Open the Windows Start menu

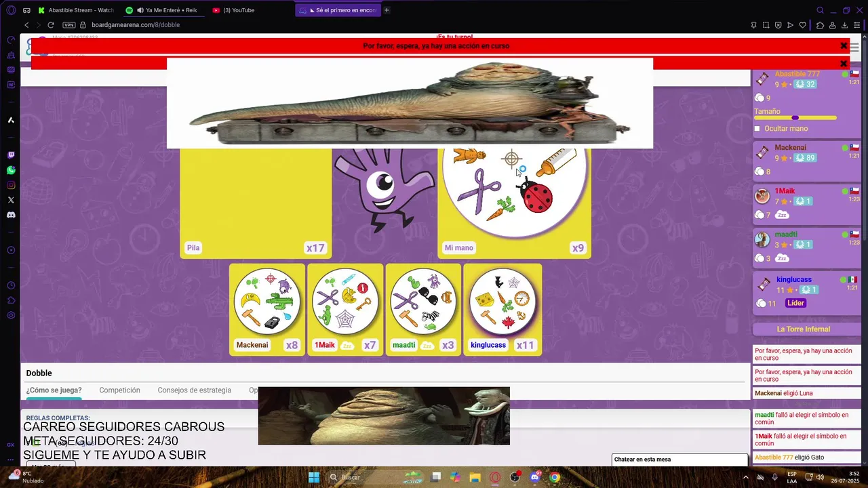314,477
